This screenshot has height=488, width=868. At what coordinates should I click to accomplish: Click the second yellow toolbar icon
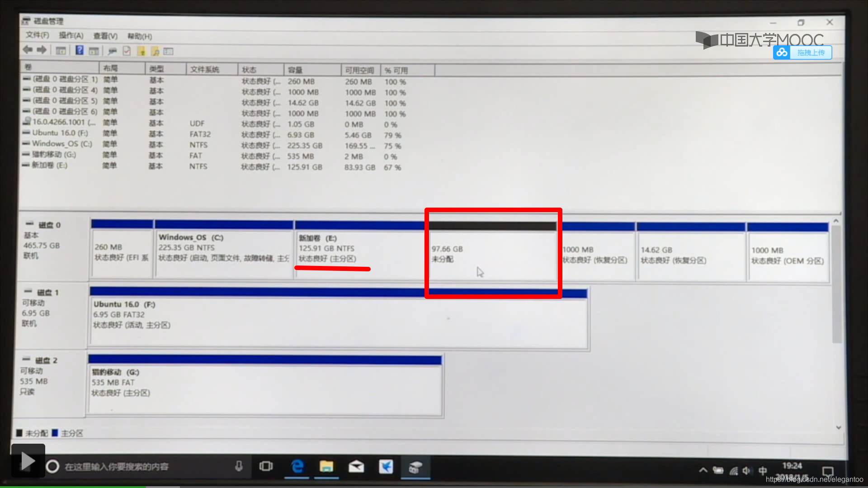155,51
